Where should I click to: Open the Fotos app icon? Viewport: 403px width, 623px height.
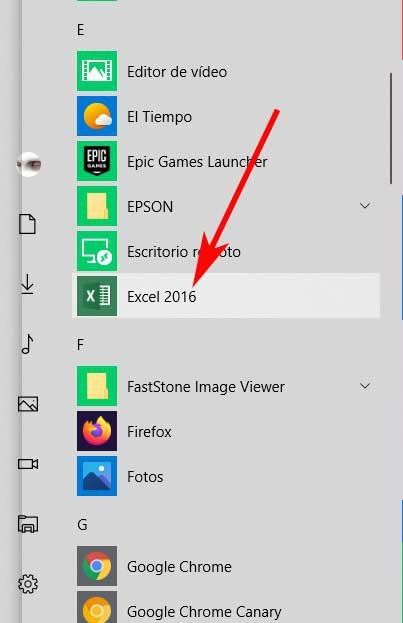(x=97, y=476)
